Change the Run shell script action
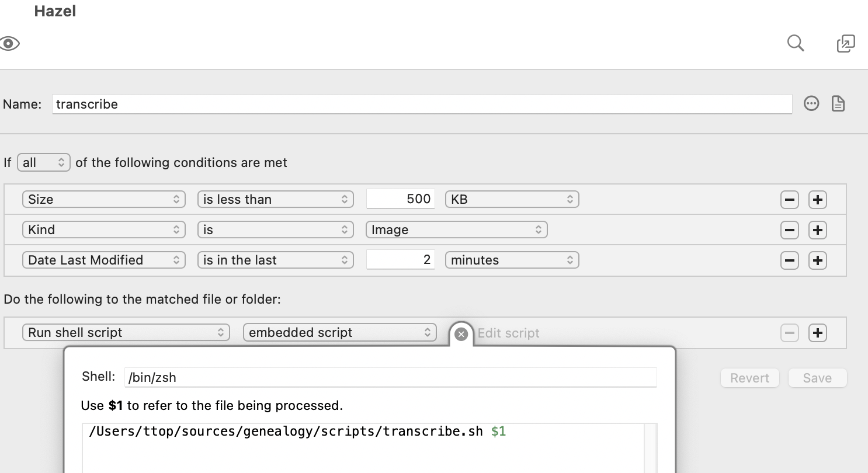 [x=126, y=333]
